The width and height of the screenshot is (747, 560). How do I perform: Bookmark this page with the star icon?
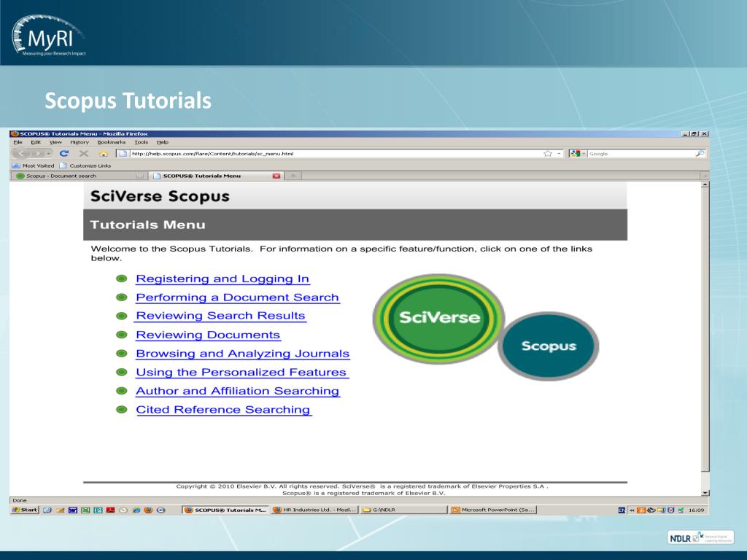[548, 153]
